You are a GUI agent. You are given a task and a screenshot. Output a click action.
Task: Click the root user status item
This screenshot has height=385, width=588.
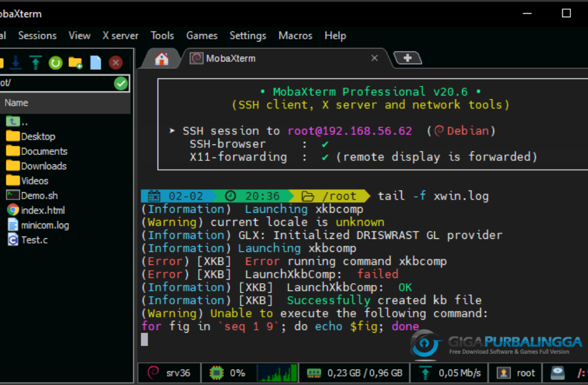point(516,372)
